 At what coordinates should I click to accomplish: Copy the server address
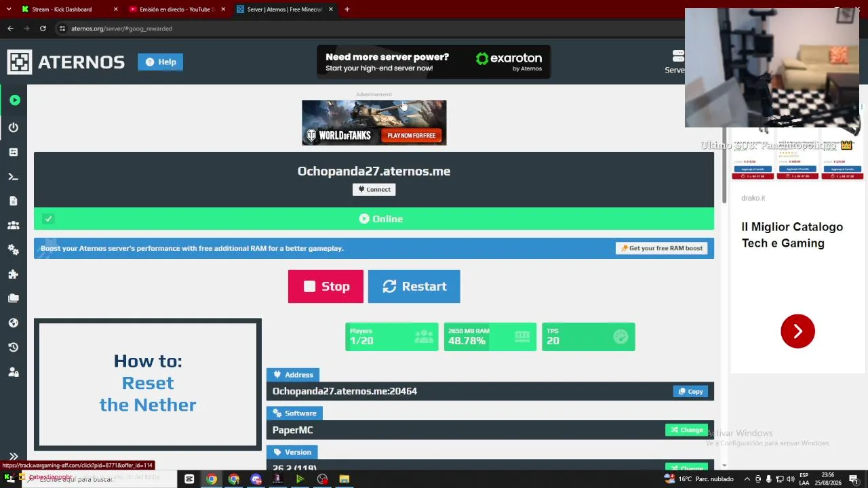coord(690,391)
